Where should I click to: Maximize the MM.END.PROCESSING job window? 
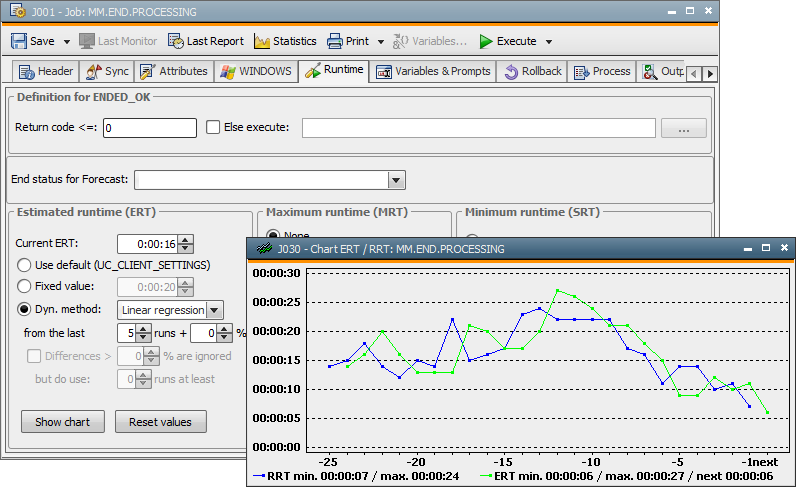point(690,11)
